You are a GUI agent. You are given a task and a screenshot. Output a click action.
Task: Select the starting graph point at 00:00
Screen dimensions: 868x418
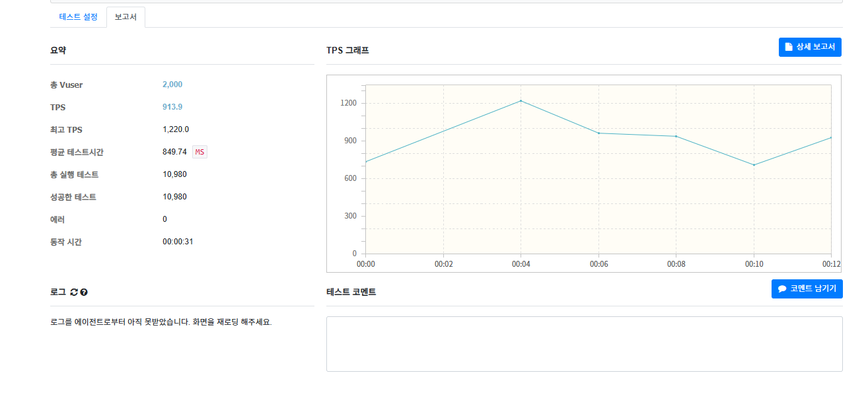[366, 162]
